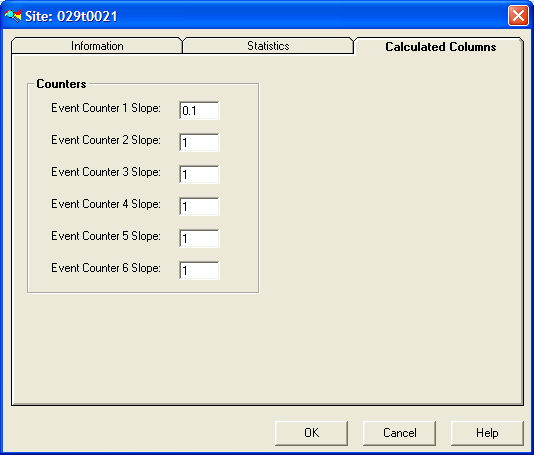The height and width of the screenshot is (455, 534).
Task: Focus the Event Counter 2 Slope input
Action: pos(199,142)
